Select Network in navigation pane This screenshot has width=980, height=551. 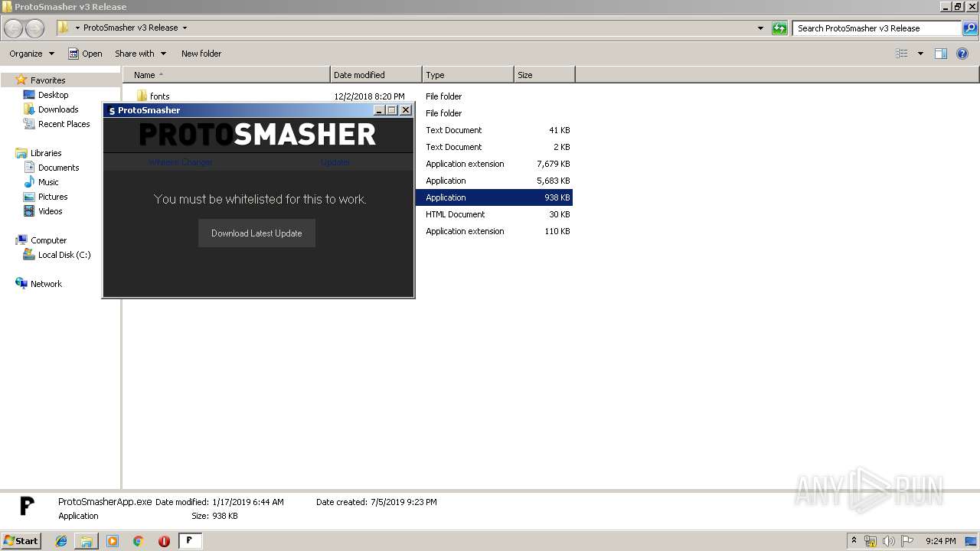coord(46,284)
